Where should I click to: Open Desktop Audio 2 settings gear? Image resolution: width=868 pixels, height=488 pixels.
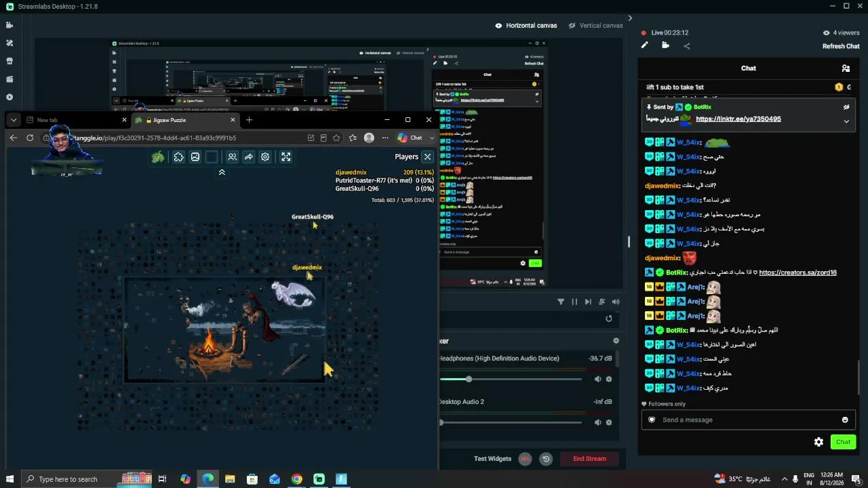[x=609, y=422]
